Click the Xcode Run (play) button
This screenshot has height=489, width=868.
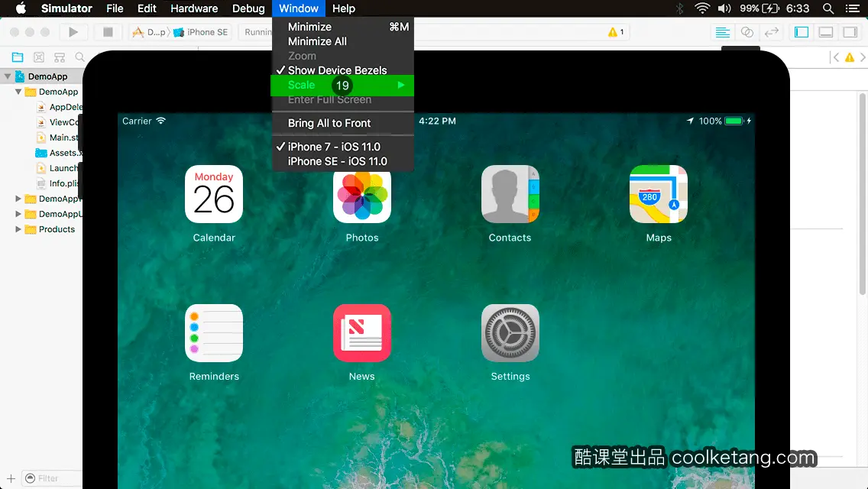click(73, 32)
